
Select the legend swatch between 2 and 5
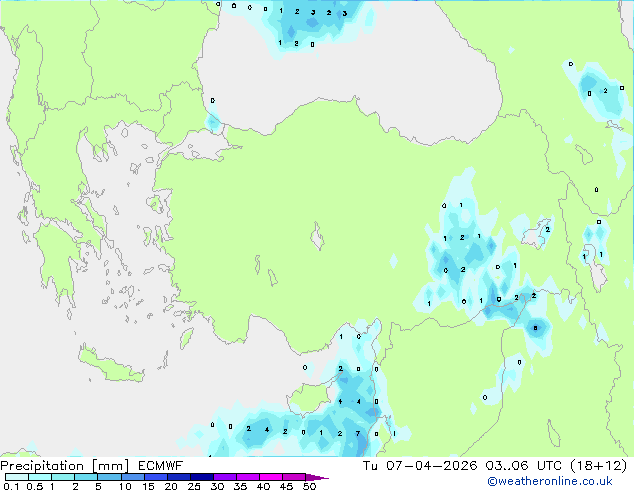[x=86, y=477]
